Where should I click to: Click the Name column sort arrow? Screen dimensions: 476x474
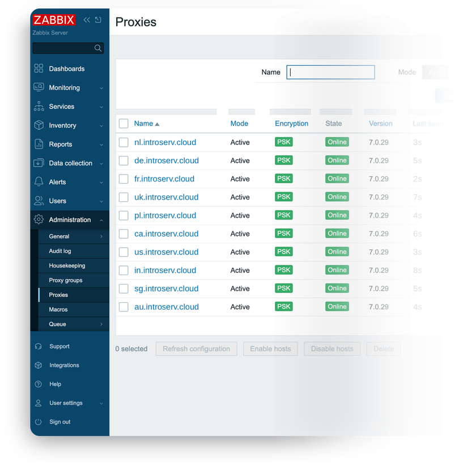coord(157,124)
